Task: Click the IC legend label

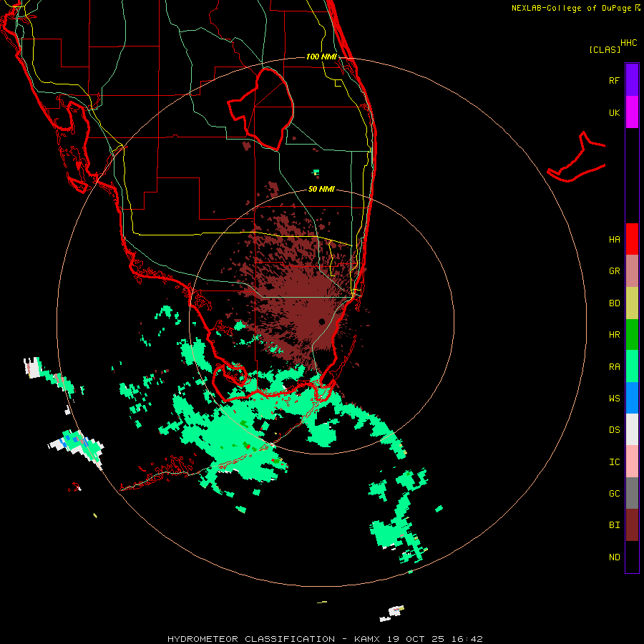Action: coord(614,462)
